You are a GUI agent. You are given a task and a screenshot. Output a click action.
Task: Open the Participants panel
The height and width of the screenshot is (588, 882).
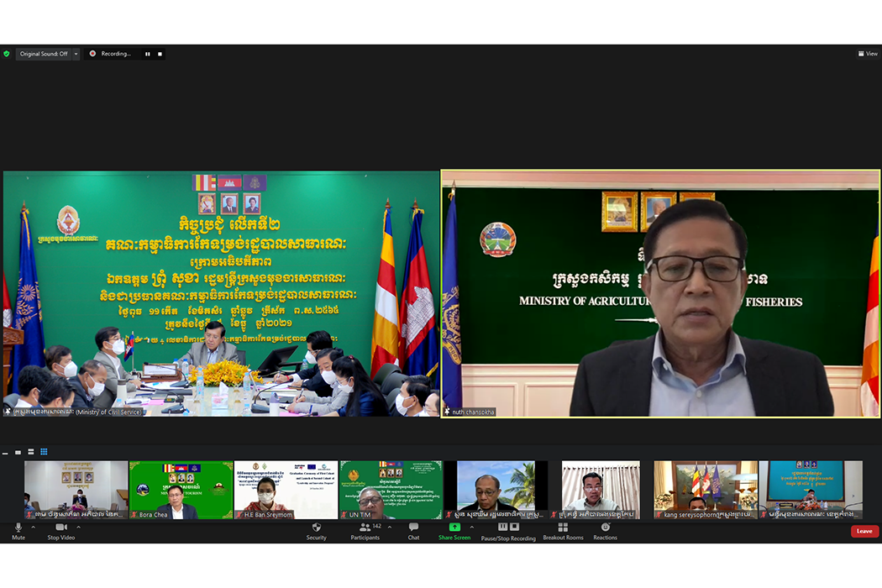click(365, 528)
